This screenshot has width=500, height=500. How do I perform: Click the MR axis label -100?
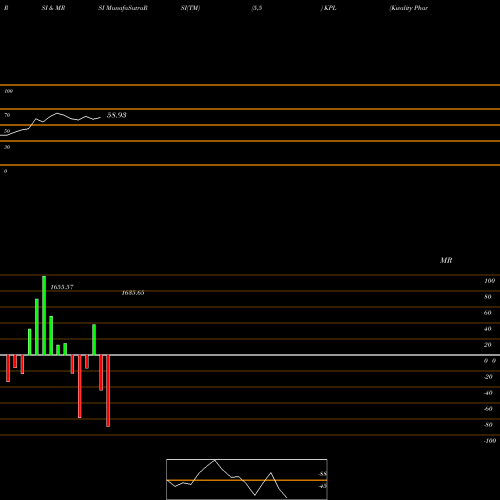pos(490,441)
